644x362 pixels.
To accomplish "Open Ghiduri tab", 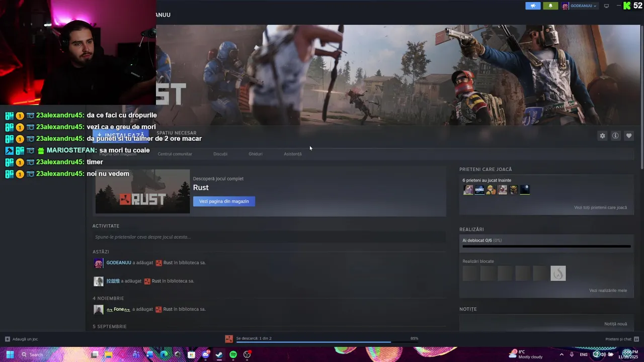I will tap(256, 154).
